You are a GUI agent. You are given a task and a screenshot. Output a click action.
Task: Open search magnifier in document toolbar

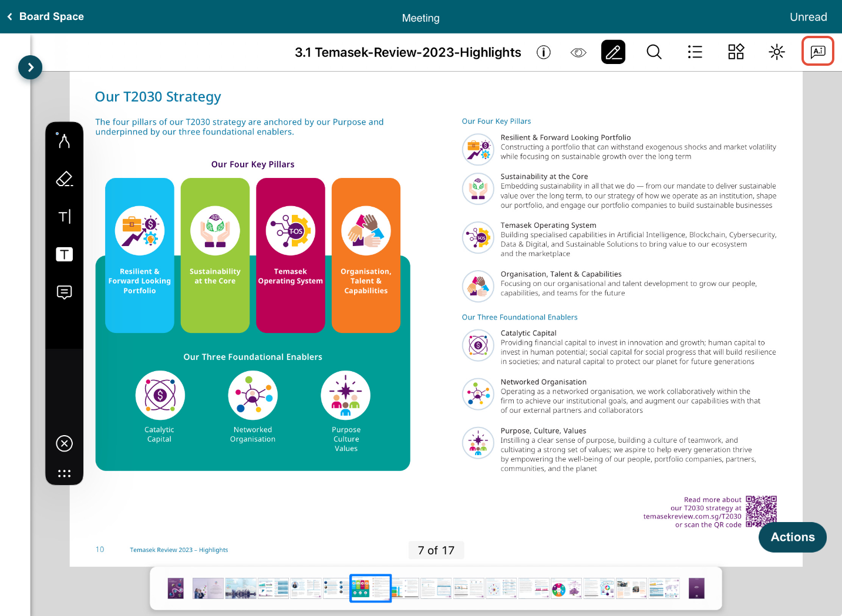pyautogui.click(x=654, y=52)
